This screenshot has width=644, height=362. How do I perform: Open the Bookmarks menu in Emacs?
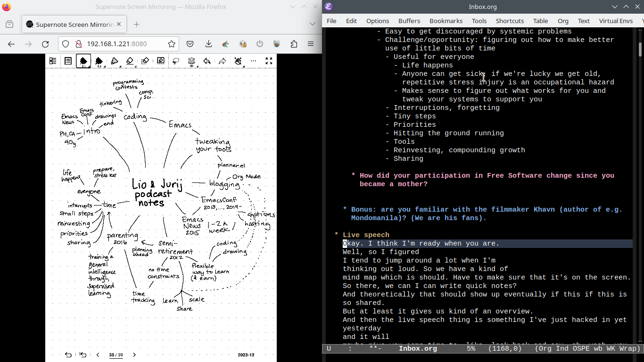point(446,21)
